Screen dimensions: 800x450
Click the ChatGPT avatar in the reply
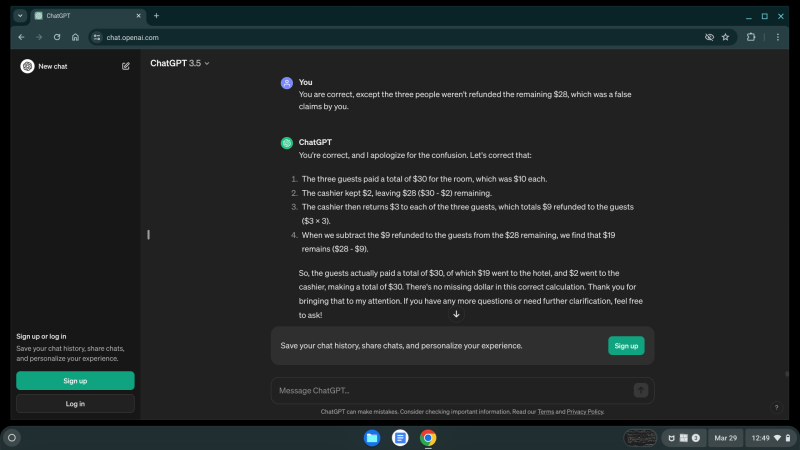coord(287,143)
